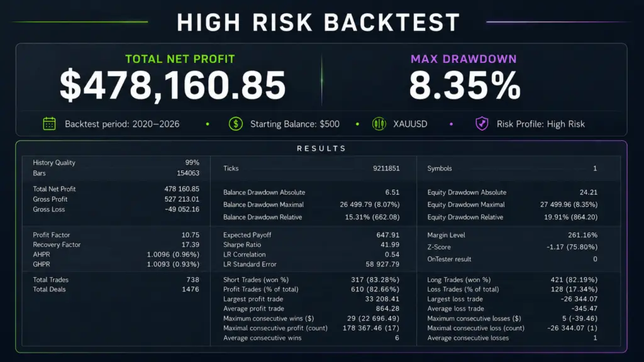Click the Sharpe Ratio value 41.99
The height and width of the screenshot is (362, 644).
click(390, 244)
